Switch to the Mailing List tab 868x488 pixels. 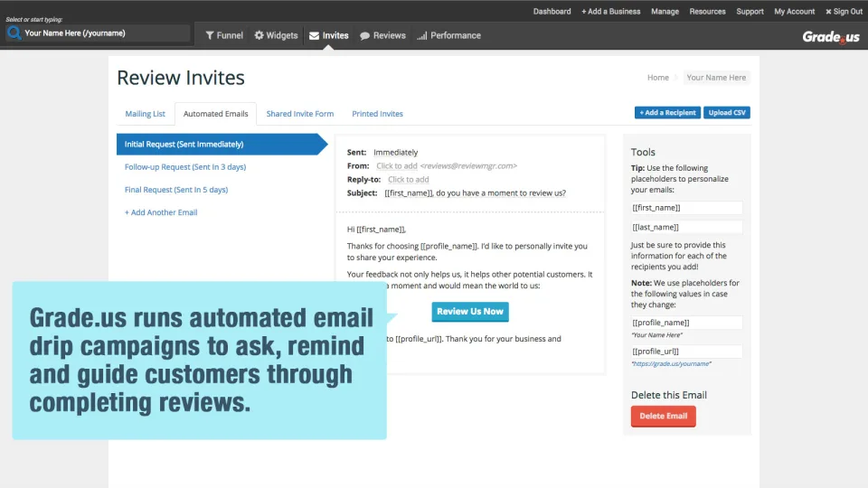tap(145, 114)
